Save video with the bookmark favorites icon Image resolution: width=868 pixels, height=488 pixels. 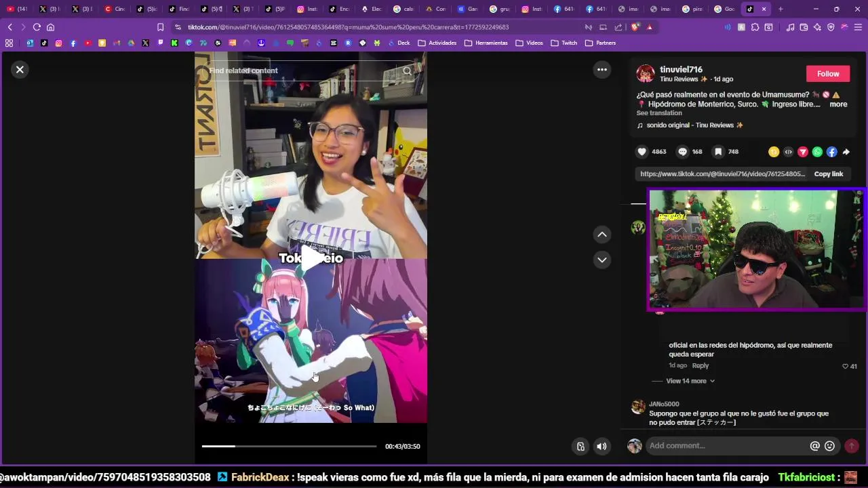(x=718, y=152)
